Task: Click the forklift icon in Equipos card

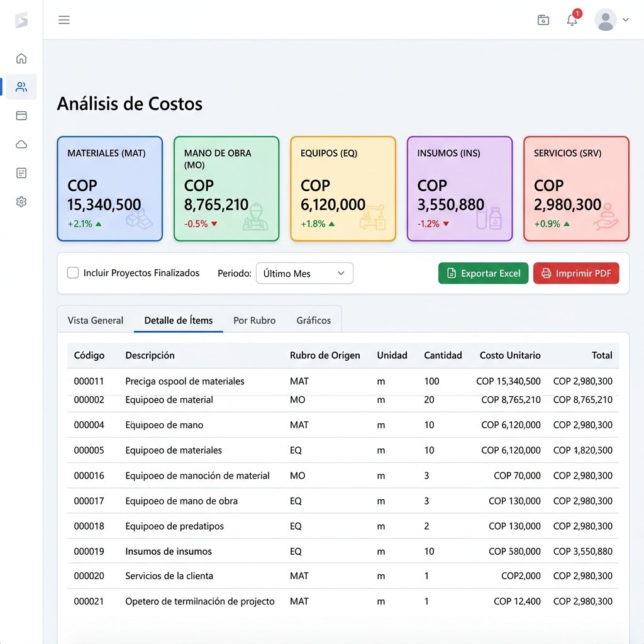Action: tap(372, 217)
